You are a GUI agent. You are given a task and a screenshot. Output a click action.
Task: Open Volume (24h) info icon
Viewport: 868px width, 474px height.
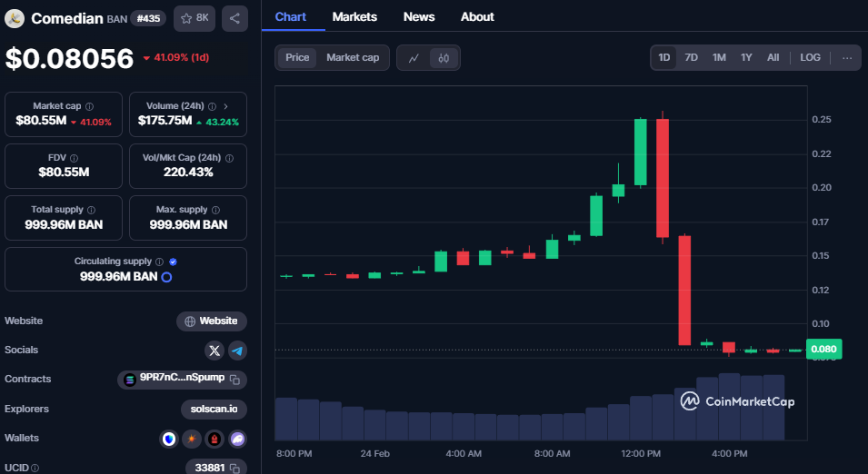(x=212, y=106)
